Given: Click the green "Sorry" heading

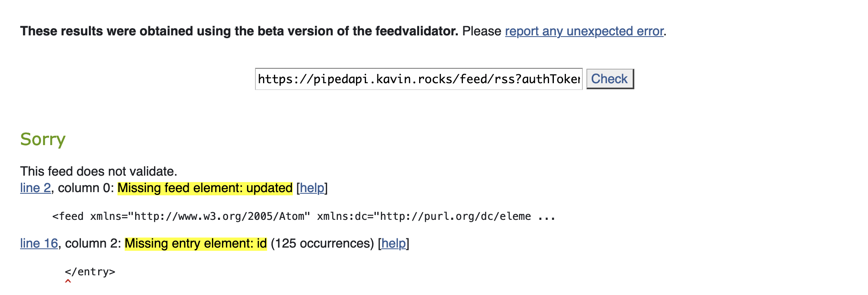Looking at the screenshot, I should (43, 139).
